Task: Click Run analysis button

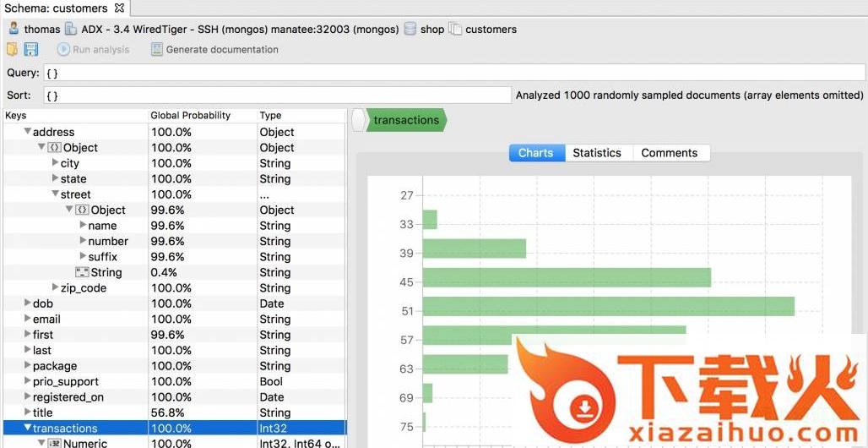Action: 93,49
